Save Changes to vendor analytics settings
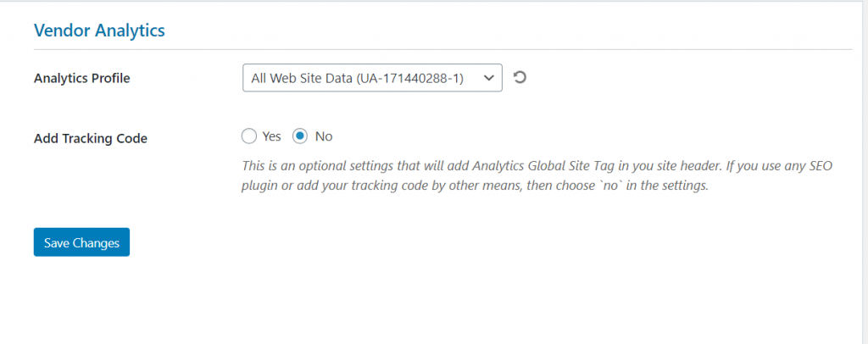This screenshot has height=344, width=868. pos(81,242)
